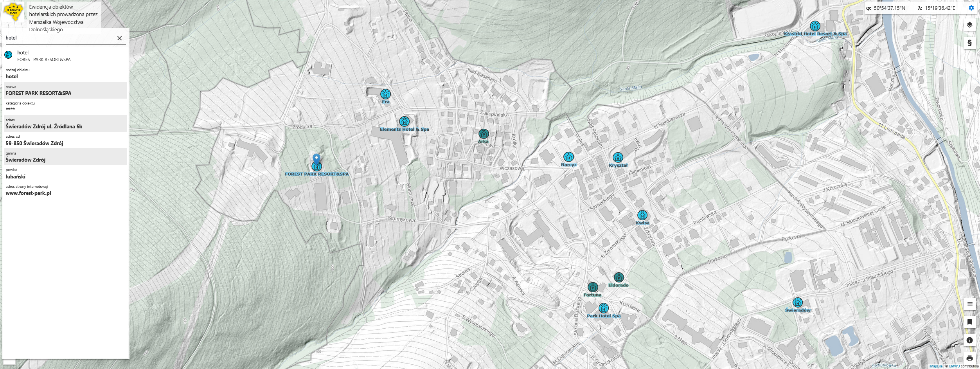980x369 pixels.
Task: Select the Kwisa hotel marker
Action: (x=642, y=215)
